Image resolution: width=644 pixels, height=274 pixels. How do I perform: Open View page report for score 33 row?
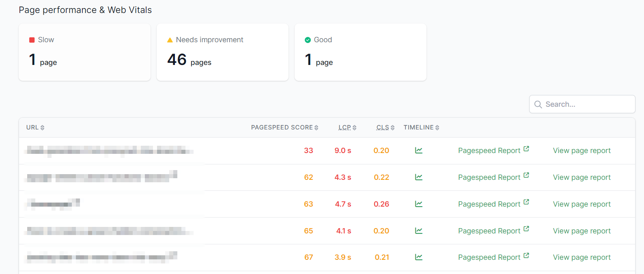point(582,151)
